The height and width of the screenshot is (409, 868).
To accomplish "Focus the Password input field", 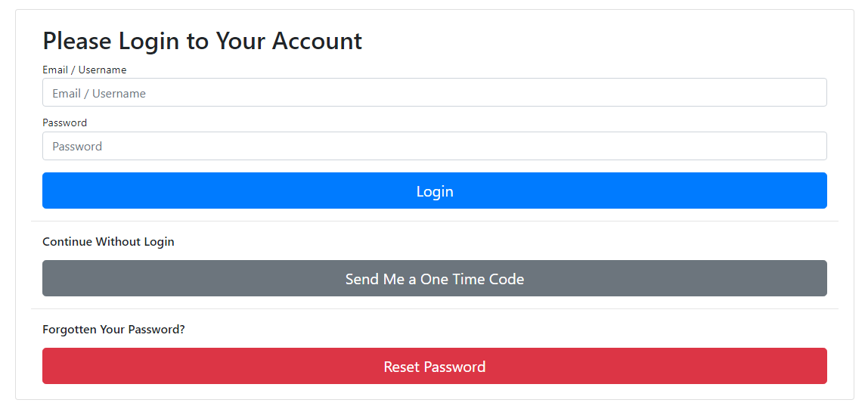I will point(434,146).
